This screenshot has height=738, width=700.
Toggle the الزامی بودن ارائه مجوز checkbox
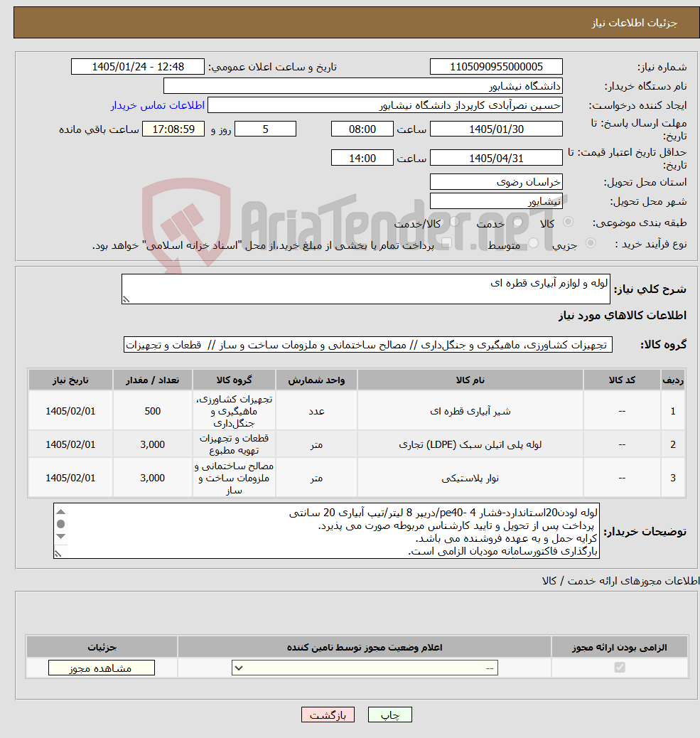(x=620, y=668)
